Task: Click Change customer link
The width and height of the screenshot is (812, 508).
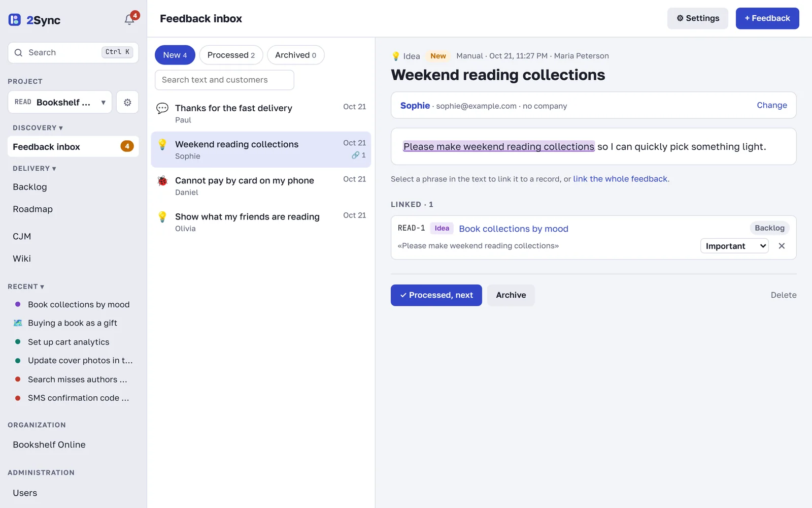Action: pyautogui.click(x=772, y=105)
